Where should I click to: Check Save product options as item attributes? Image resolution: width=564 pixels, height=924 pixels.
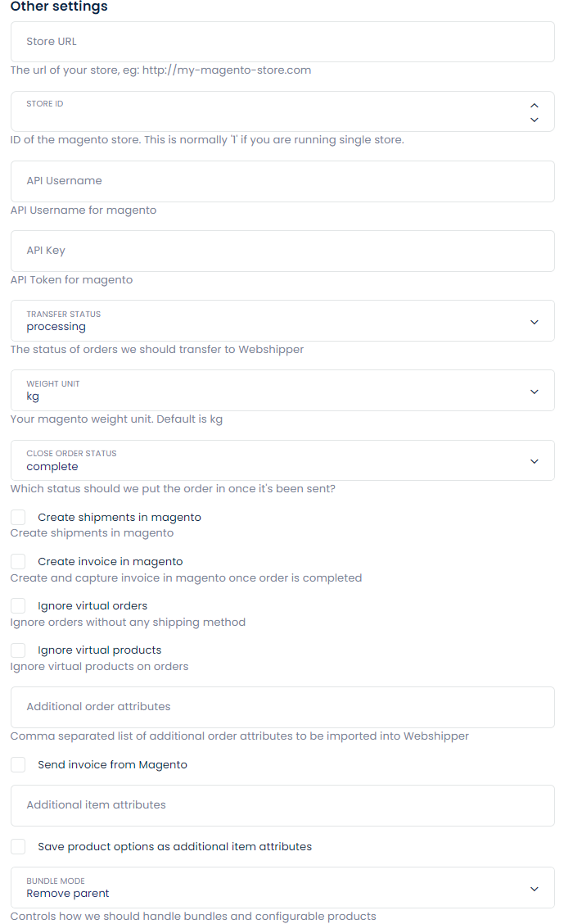coord(18,847)
